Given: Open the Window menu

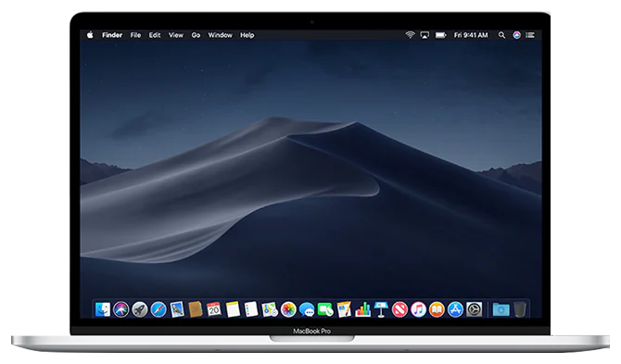Looking at the screenshot, I should (x=221, y=35).
